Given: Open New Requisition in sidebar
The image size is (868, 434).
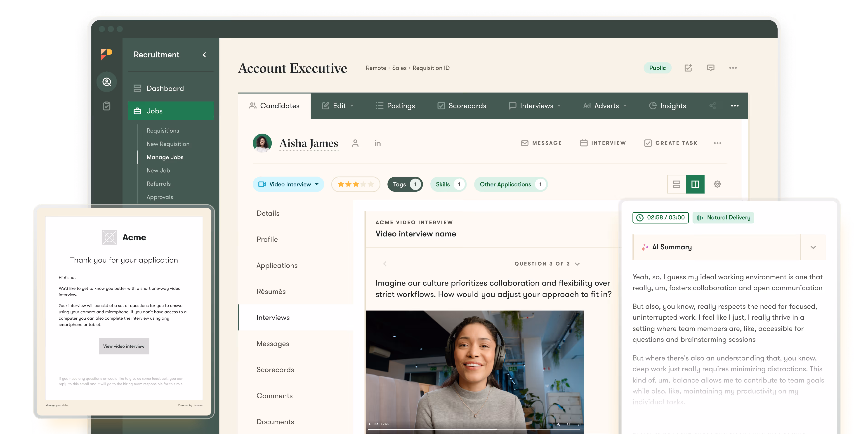Looking at the screenshot, I should pyautogui.click(x=168, y=144).
